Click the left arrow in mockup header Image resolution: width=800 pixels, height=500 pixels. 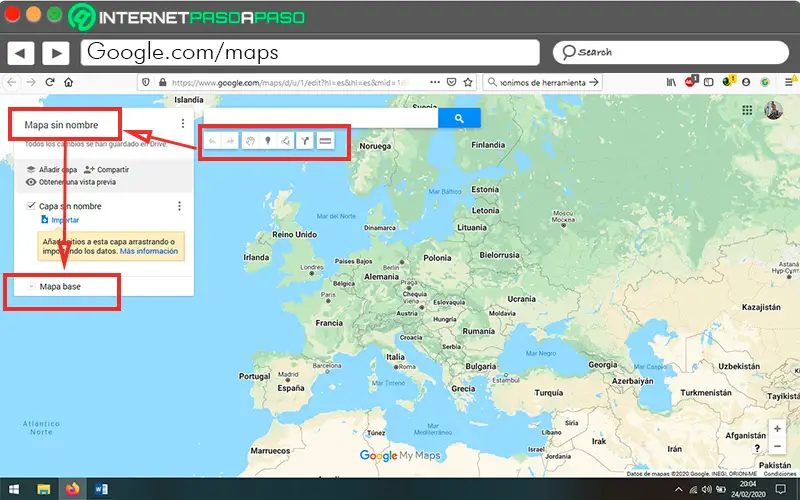[21, 53]
